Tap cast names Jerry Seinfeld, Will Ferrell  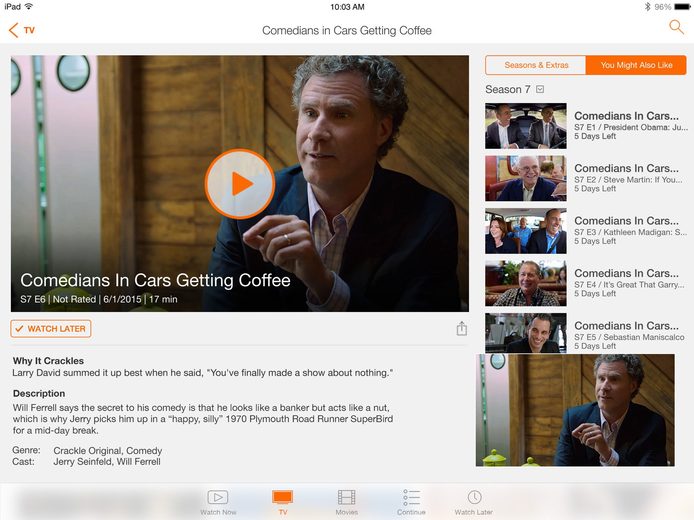coord(107,462)
